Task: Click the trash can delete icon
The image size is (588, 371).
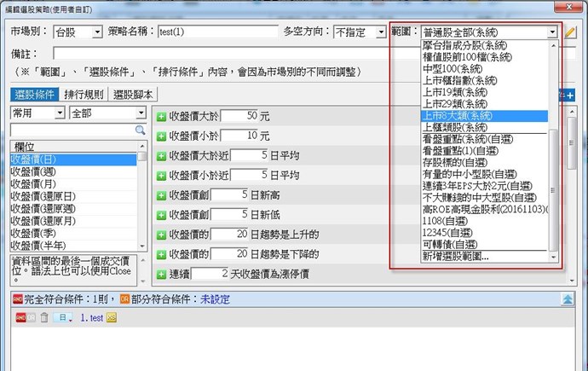Action: (44, 317)
